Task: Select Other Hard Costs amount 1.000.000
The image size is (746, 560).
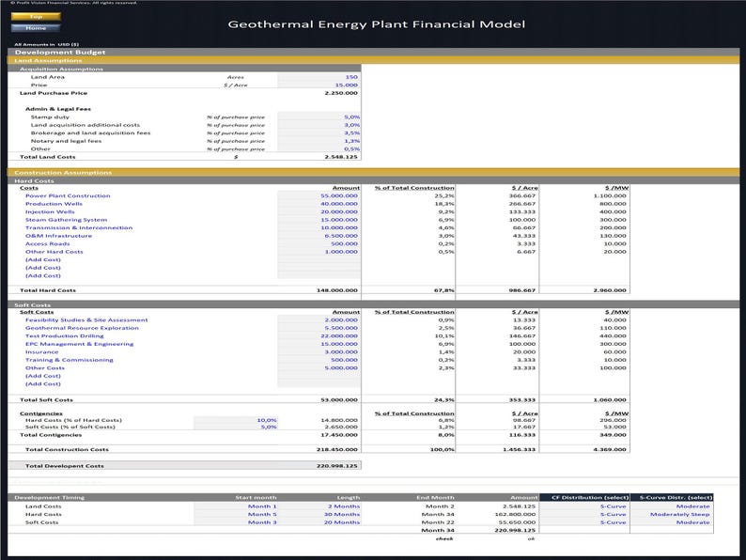Action: point(319,252)
